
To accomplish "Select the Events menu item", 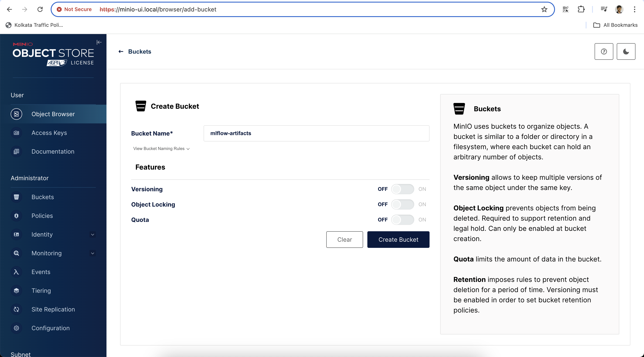I will coord(41,272).
